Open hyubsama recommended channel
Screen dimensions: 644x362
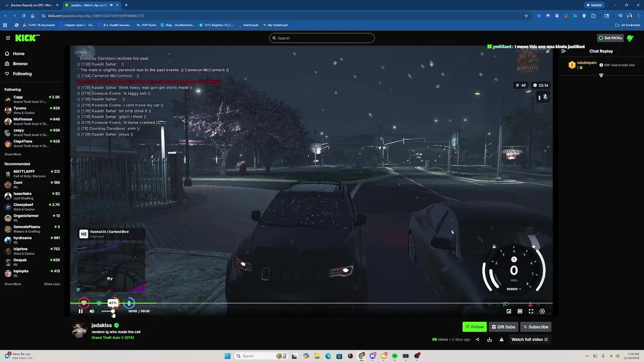click(32, 240)
